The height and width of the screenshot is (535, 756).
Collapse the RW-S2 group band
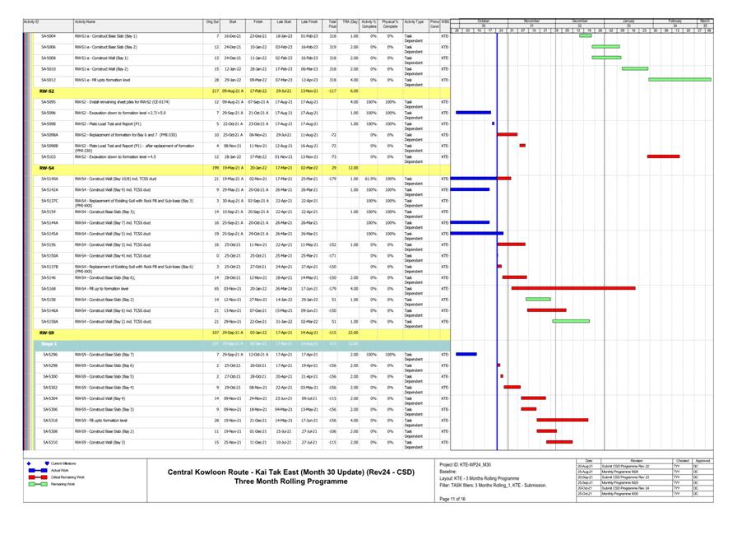pyautogui.click(x=48, y=91)
